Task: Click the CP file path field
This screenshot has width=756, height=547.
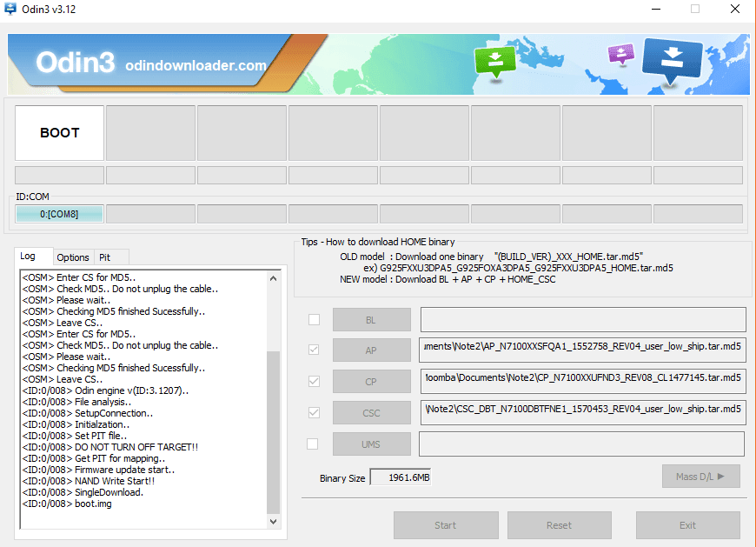Action: [583, 381]
